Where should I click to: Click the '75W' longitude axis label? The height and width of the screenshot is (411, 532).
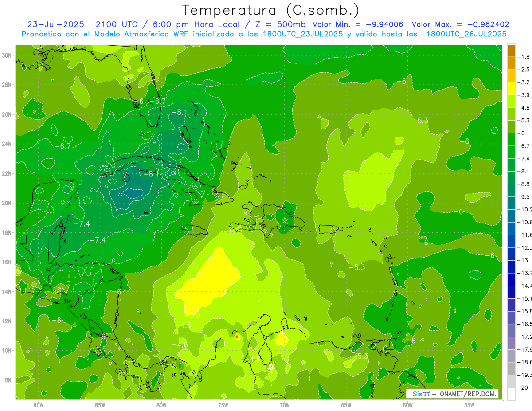click(223, 405)
